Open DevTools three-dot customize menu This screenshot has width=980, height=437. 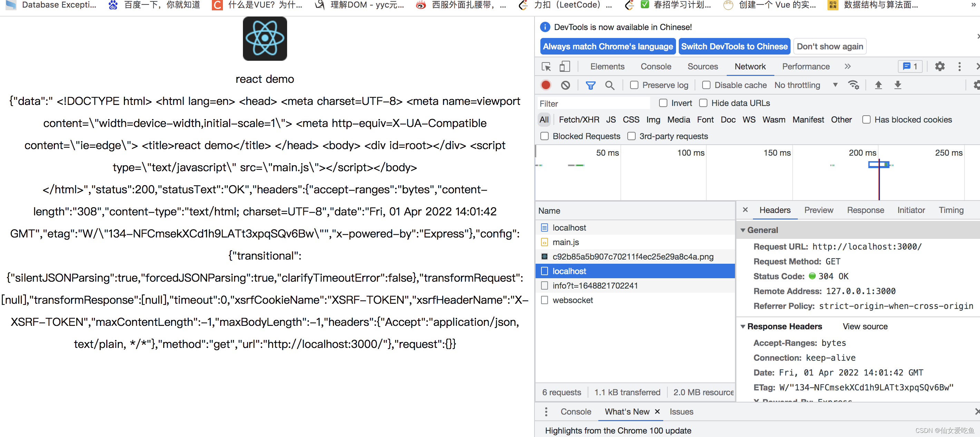coord(959,67)
